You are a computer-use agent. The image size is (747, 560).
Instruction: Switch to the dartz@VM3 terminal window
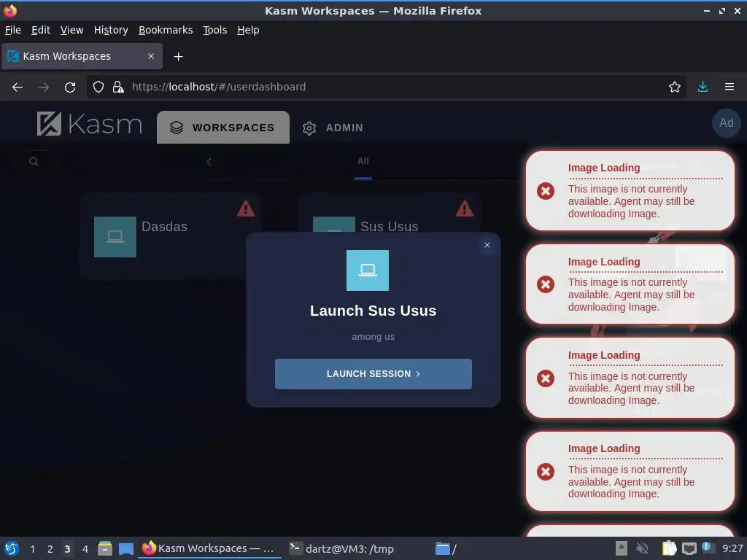[x=342, y=548]
